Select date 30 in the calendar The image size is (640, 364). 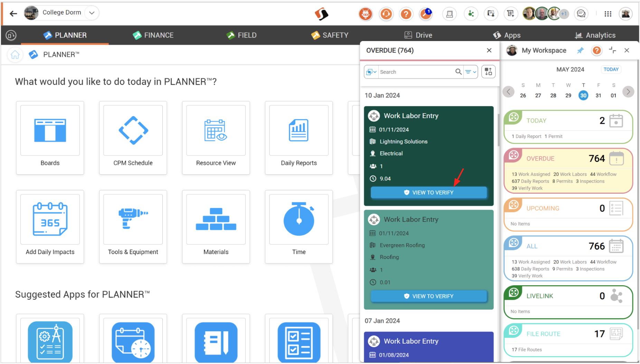pyautogui.click(x=583, y=96)
